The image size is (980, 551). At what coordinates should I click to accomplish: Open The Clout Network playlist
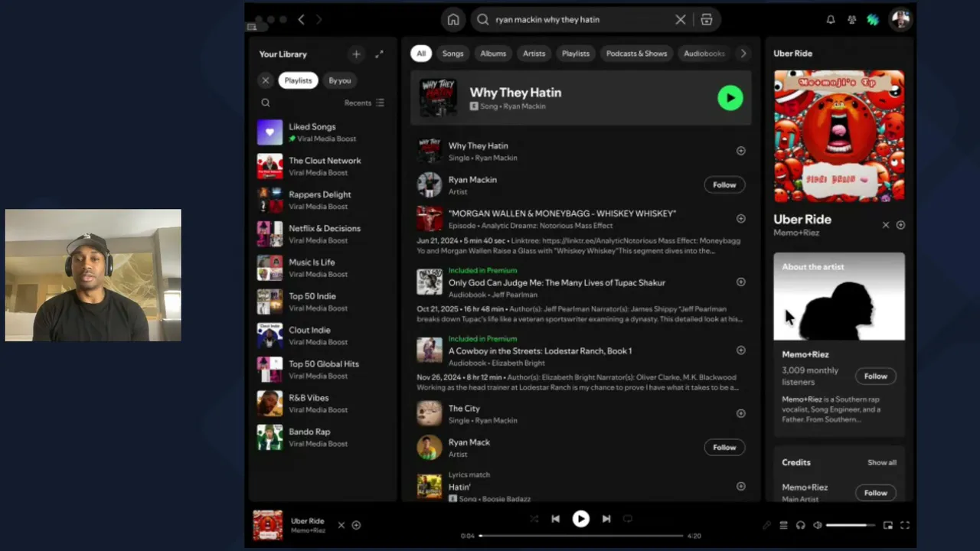tap(322, 166)
